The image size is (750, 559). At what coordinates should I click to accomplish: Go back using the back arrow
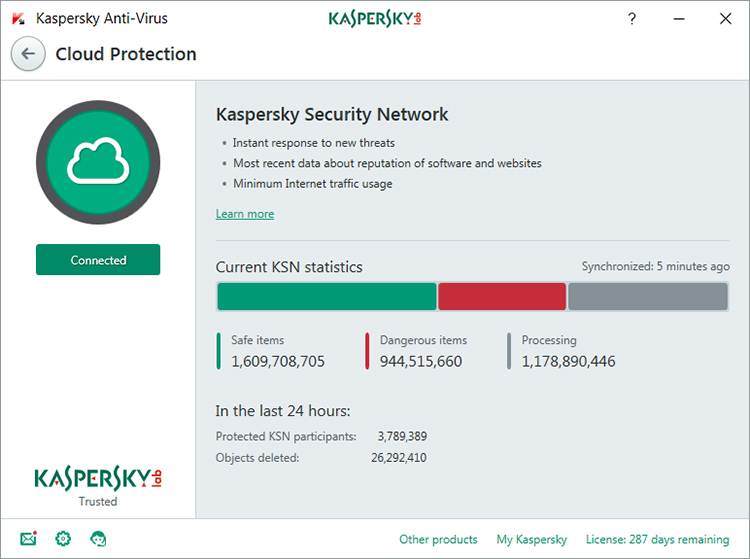(x=28, y=54)
